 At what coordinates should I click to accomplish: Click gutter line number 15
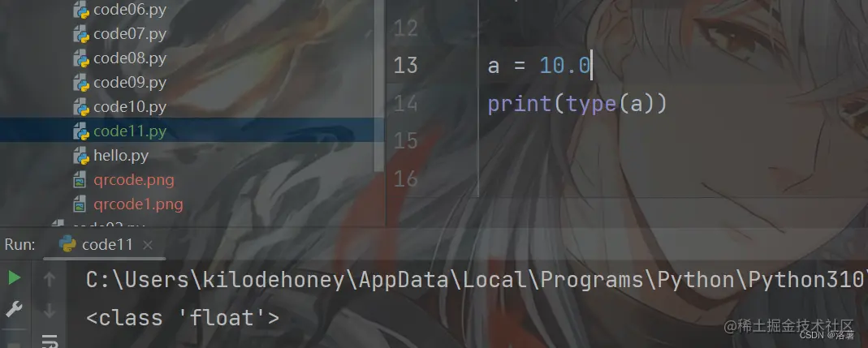(405, 140)
